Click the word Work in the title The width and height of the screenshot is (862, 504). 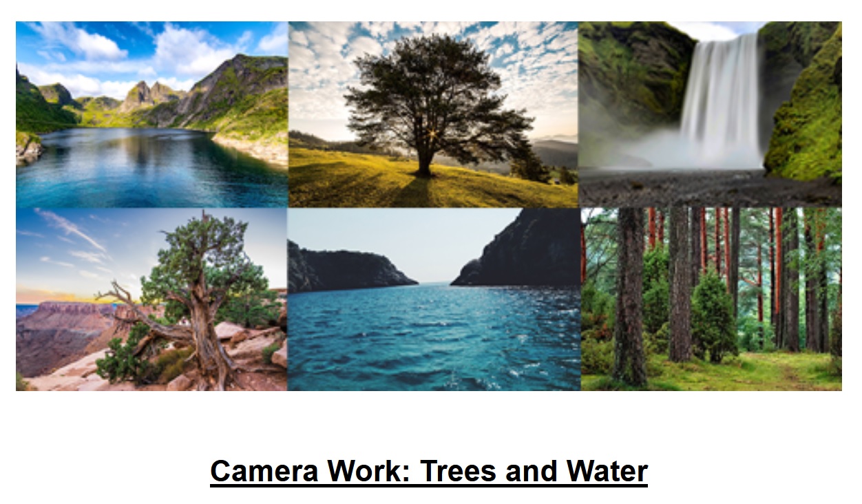coord(368,472)
